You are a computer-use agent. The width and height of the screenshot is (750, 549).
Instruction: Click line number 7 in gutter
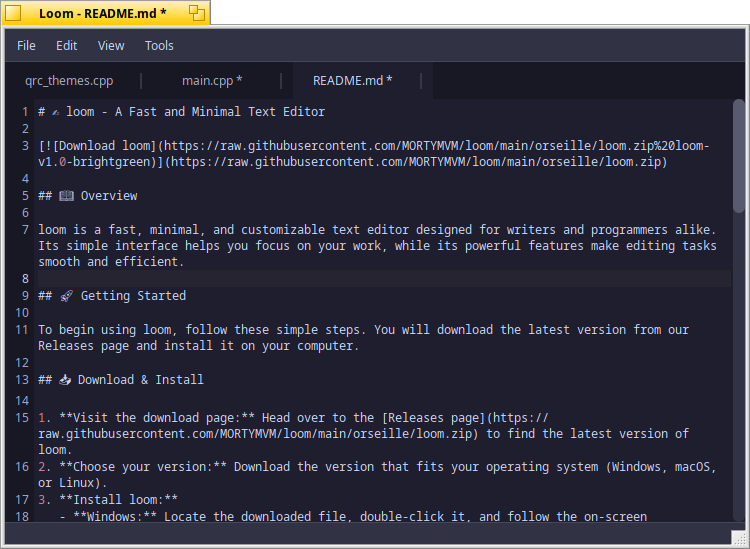25,230
